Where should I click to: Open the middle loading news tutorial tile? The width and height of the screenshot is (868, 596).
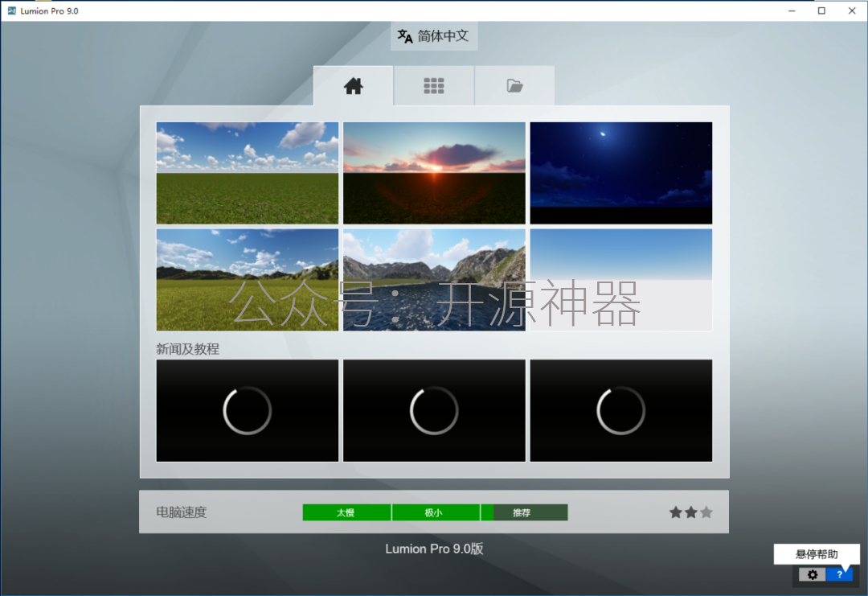(434, 410)
